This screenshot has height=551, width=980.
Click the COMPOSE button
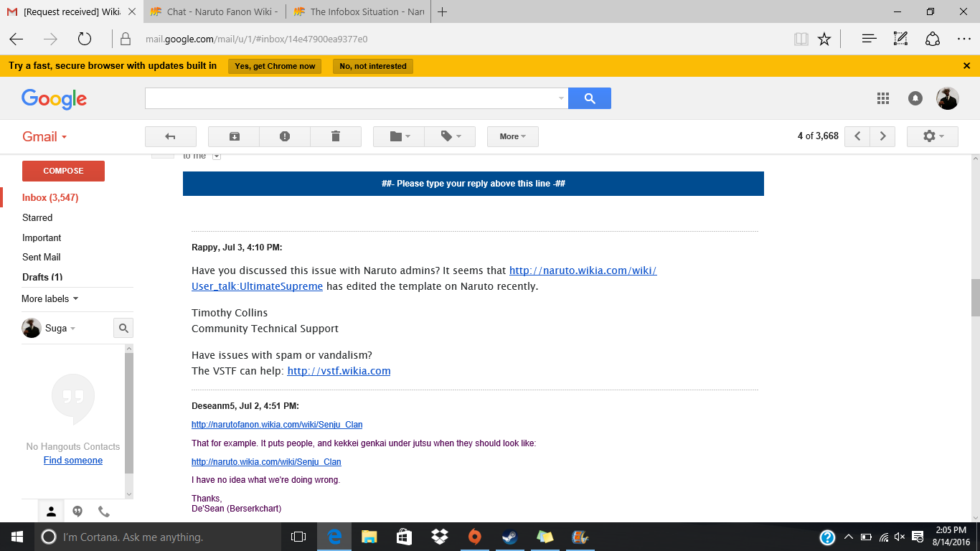click(63, 171)
